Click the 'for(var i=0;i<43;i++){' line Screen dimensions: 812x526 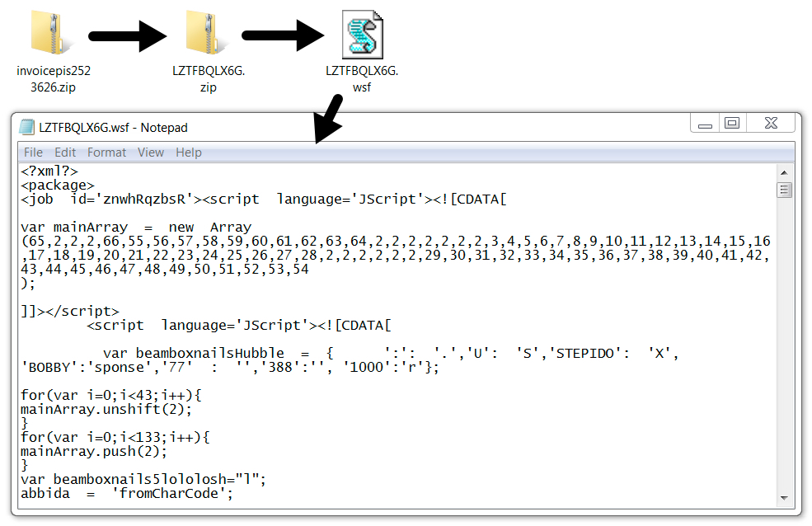(x=111, y=395)
